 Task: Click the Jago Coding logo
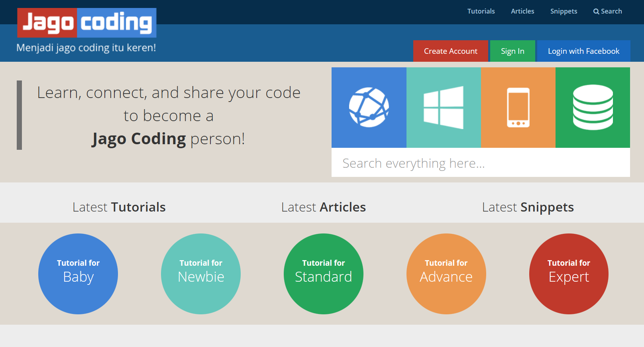coord(87,23)
